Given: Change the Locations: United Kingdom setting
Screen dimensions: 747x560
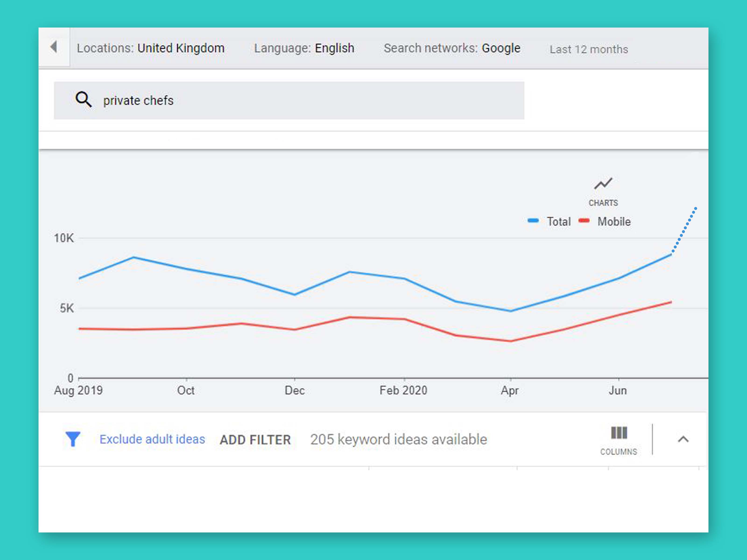Looking at the screenshot, I should [151, 48].
